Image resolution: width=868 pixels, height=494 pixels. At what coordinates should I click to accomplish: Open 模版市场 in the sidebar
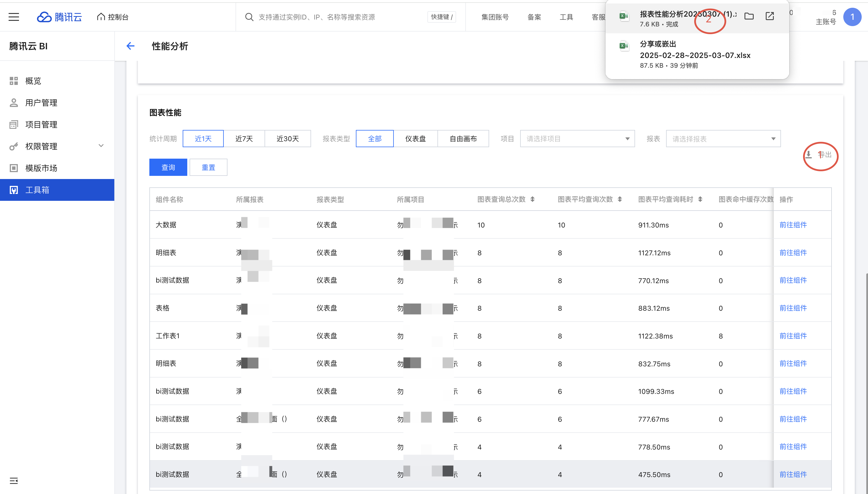41,168
